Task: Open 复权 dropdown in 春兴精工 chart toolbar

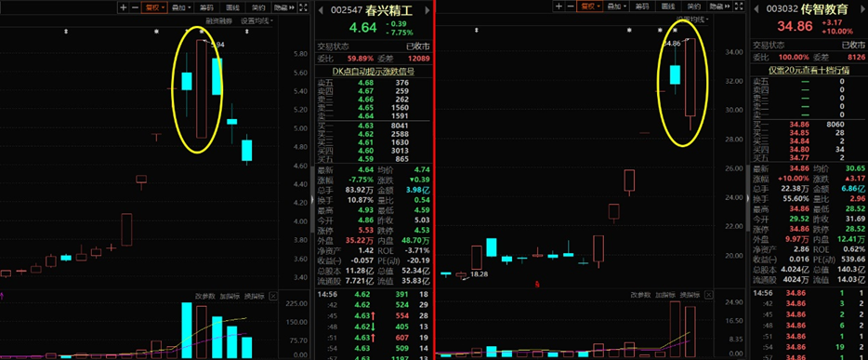Action: click(x=154, y=7)
